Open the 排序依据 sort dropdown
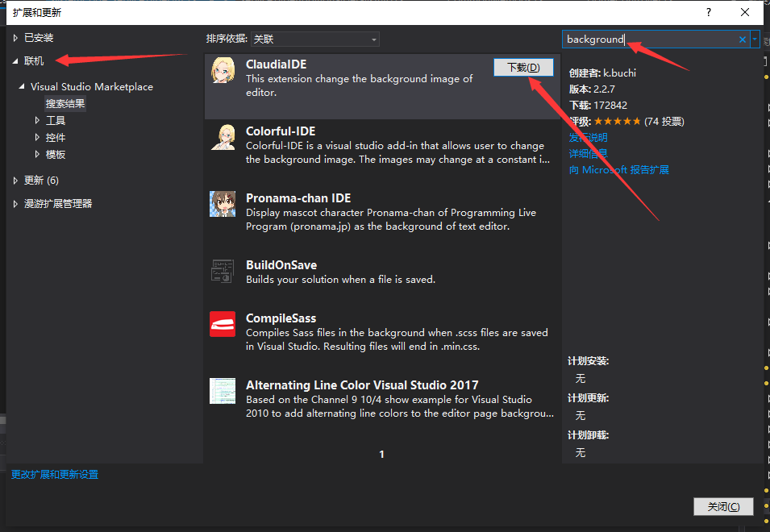Screen dimensions: 770x532 [x=314, y=39]
